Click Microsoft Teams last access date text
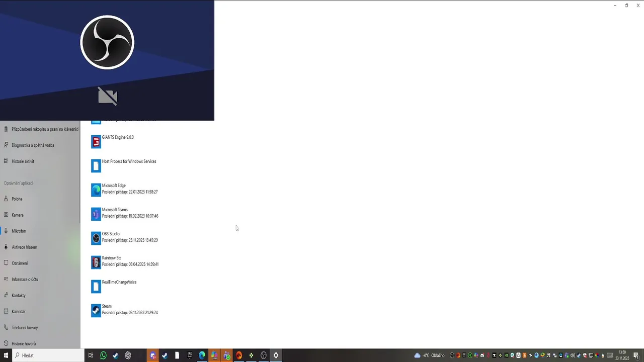The height and width of the screenshot is (362, 644). [130, 216]
